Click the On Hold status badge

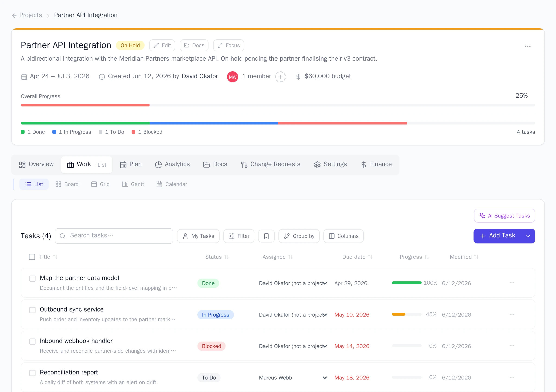click(x=130, y=45)
